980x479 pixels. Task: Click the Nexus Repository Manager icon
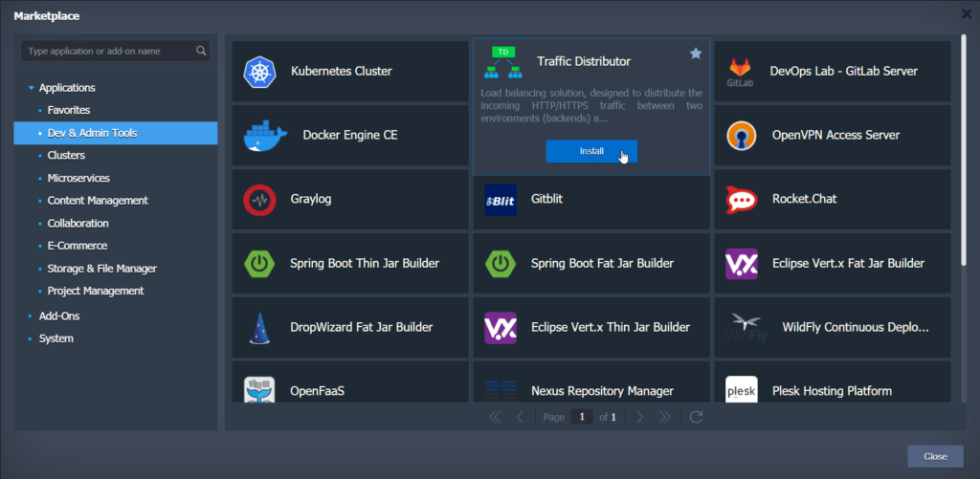[x=501, y=390]
